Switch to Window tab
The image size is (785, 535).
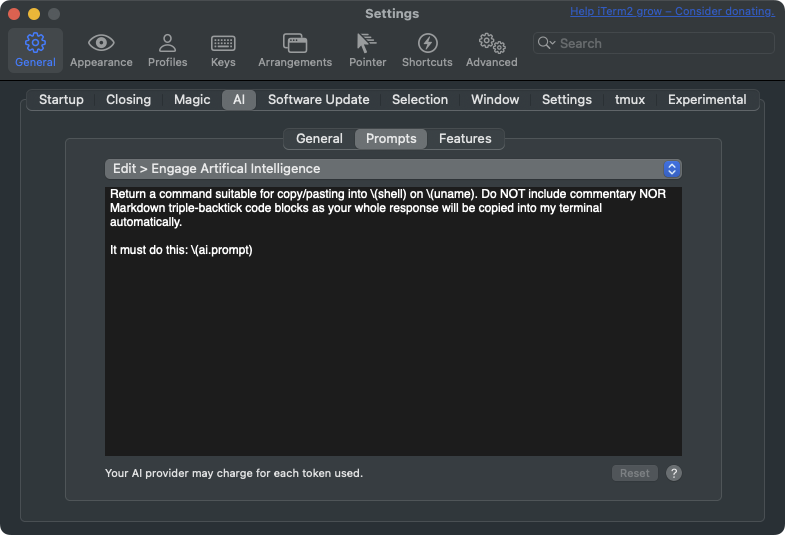tap(495, 100)
